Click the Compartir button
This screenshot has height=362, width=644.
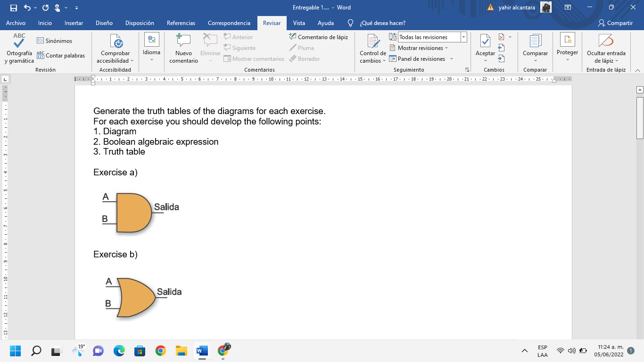pos(615,23)
